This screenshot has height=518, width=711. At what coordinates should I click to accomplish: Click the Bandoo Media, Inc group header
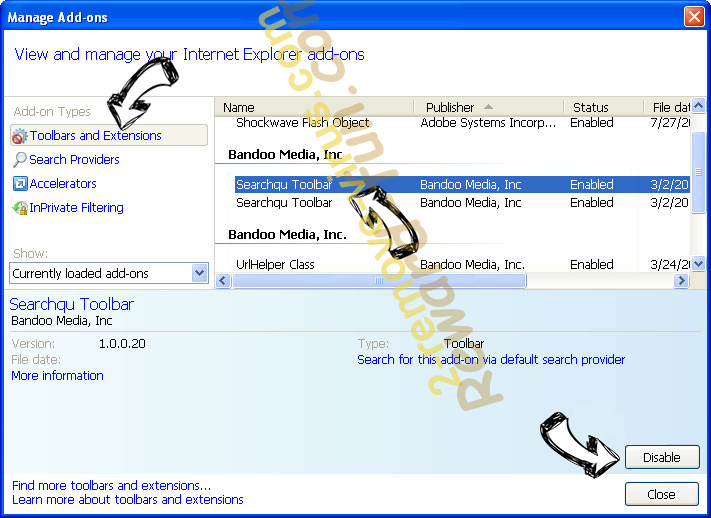pos(285,155)
